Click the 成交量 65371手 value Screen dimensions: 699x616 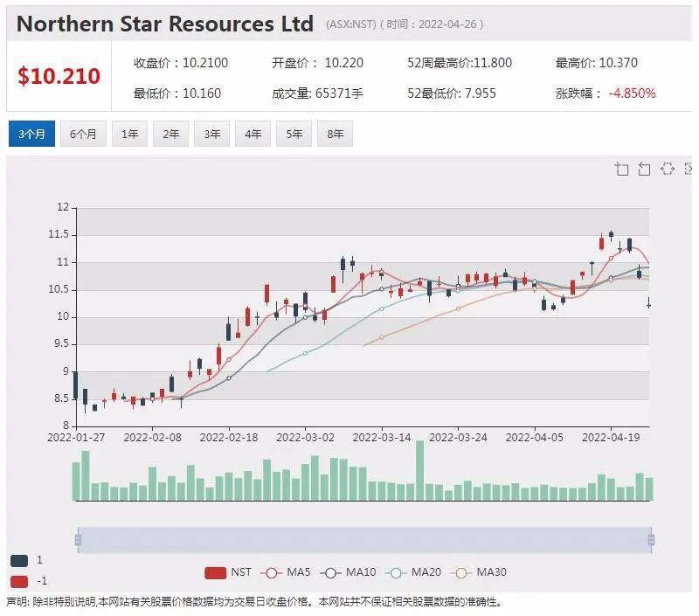point(317,93)
